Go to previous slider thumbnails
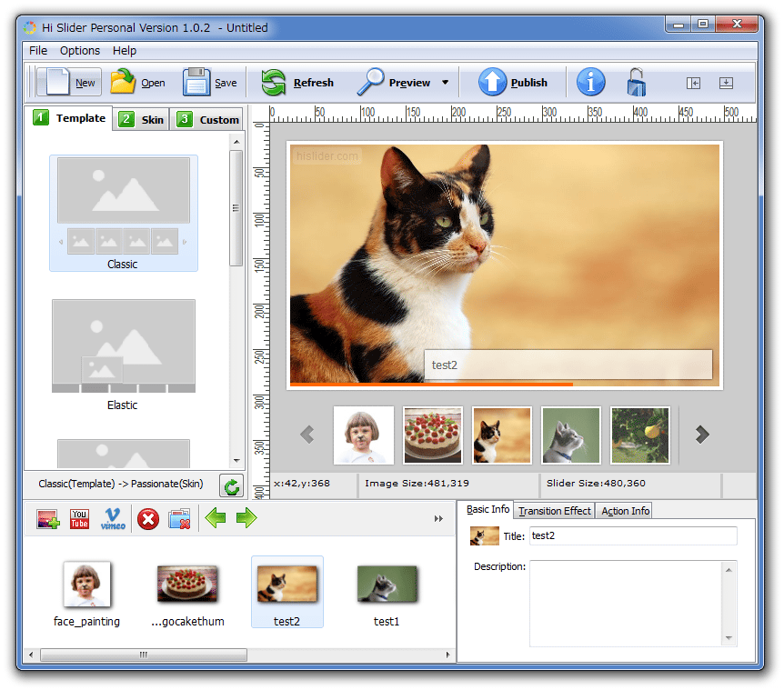The height and width of the screenshot is (690, 784). pos(307,435)
